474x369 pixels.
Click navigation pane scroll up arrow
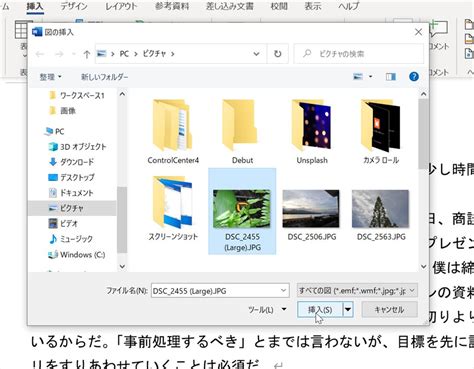coord(122,94)
